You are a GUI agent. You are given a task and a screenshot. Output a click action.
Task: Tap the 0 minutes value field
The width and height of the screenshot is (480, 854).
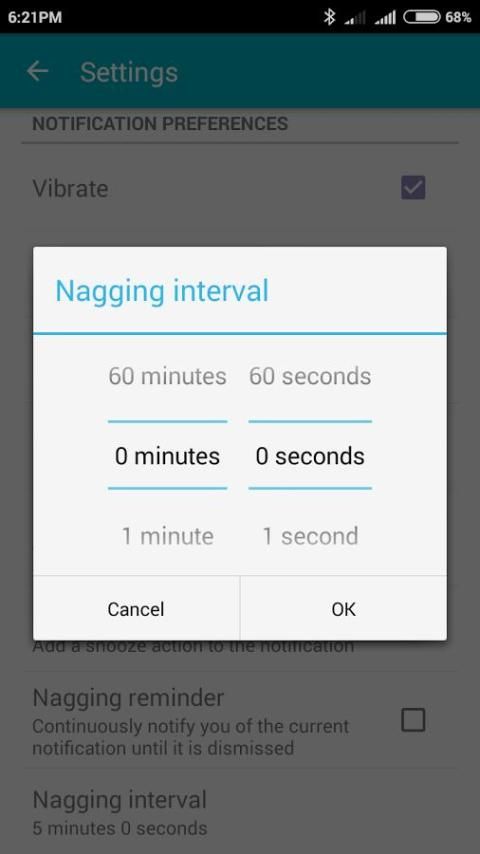tap(167, 456)
